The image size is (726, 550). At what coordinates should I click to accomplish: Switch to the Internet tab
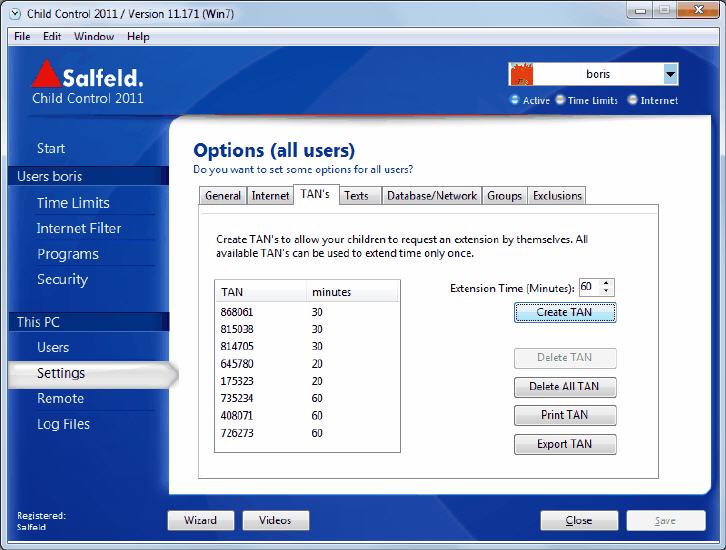click(x=270, y=196)
